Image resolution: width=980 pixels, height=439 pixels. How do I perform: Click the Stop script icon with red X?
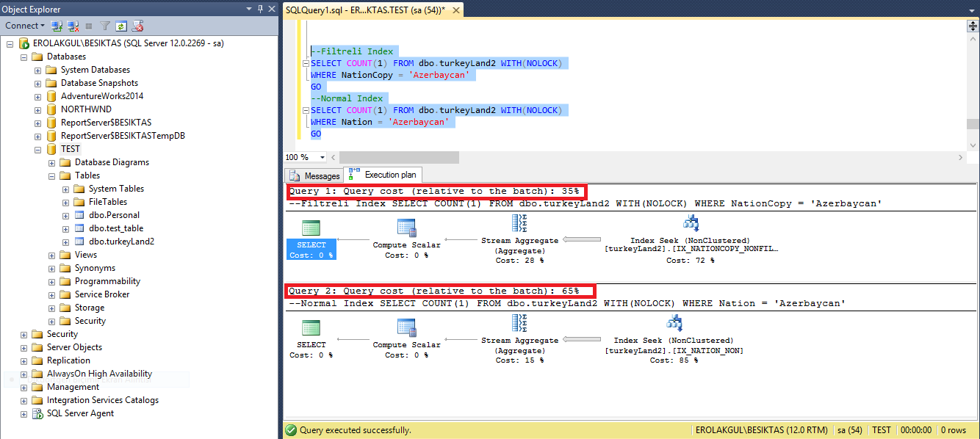coord(137,26)
